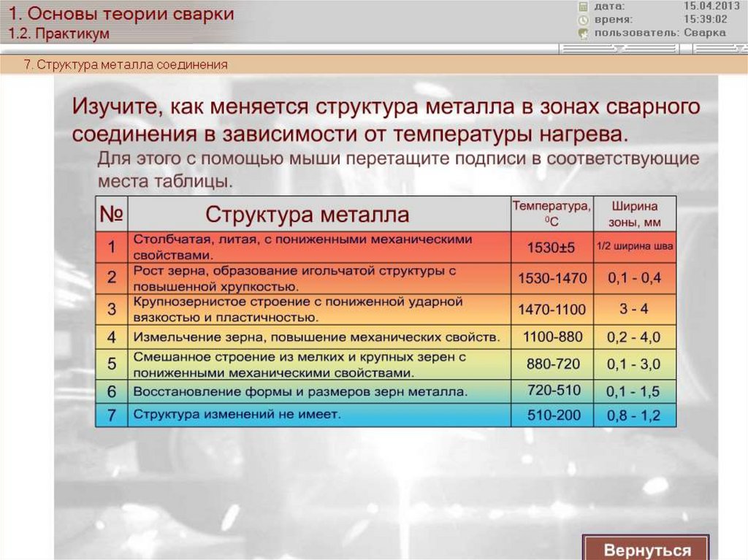Select label 'Структура изменений не имеет.'
The height and width of the screenshot is (560, 748).
(237, 414)
